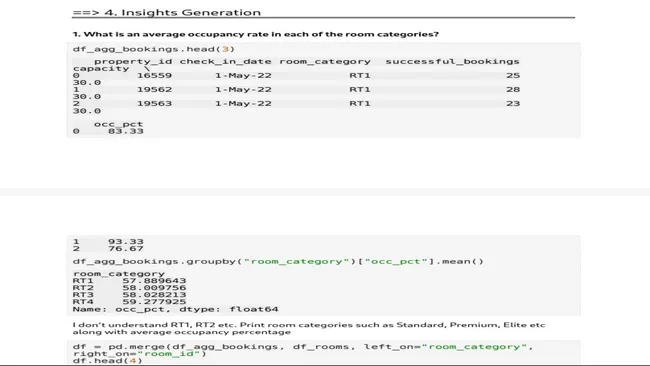
Task: Select property id value 19562
Action: [x=154, y=90]
